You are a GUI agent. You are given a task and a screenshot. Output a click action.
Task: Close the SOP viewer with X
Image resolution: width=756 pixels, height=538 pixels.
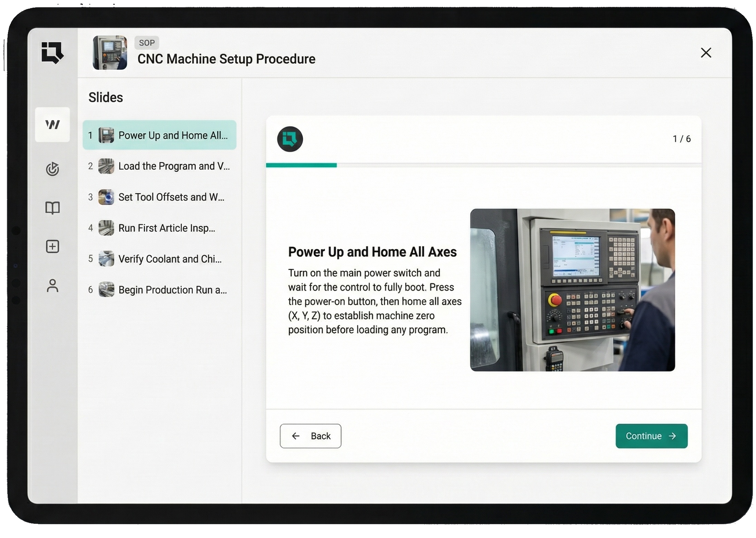pos(706,53)
